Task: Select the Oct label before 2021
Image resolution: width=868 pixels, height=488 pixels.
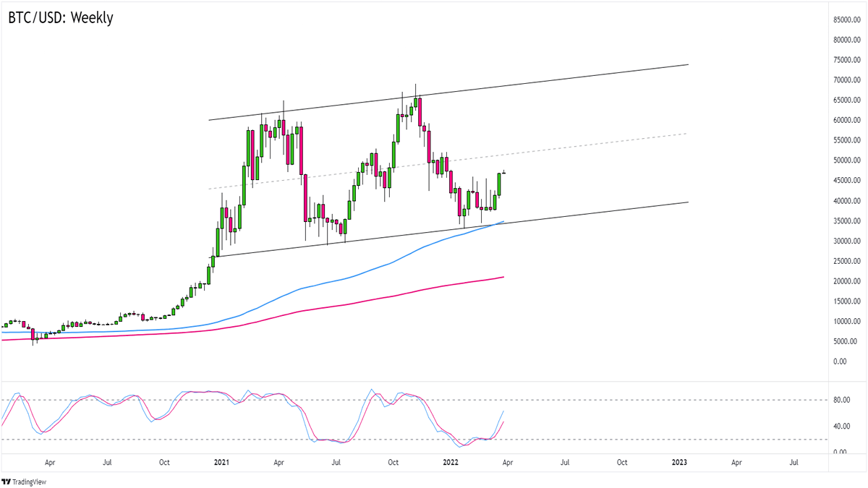Action: click(x=163, y=461)
